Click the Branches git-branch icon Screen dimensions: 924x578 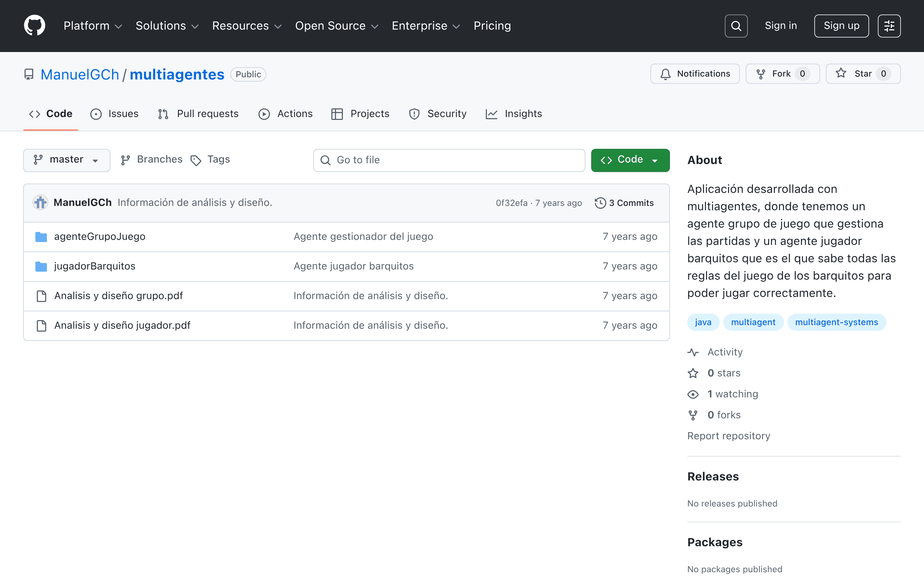(125, 160)
